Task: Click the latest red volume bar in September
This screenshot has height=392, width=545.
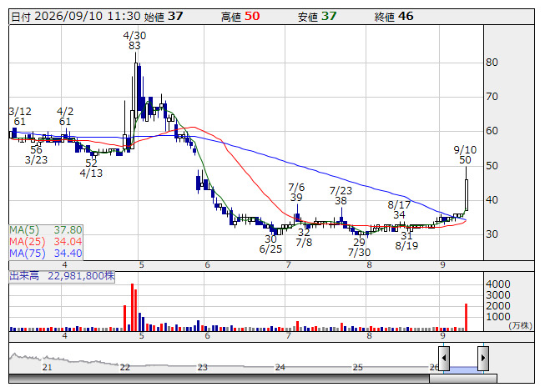Action: click(466, 317)
